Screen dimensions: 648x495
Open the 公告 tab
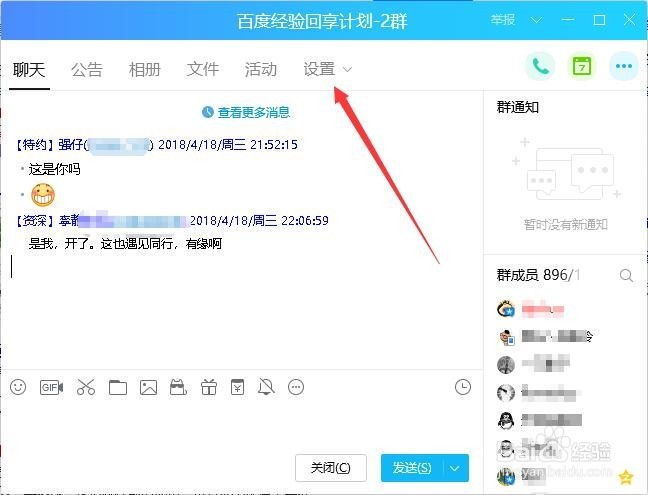[87, 69]
